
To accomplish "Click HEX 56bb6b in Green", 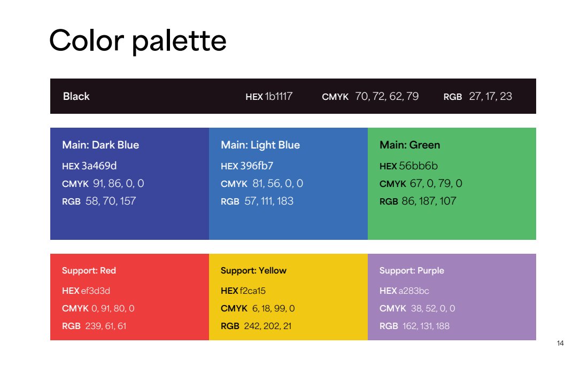I will (409, 166).
